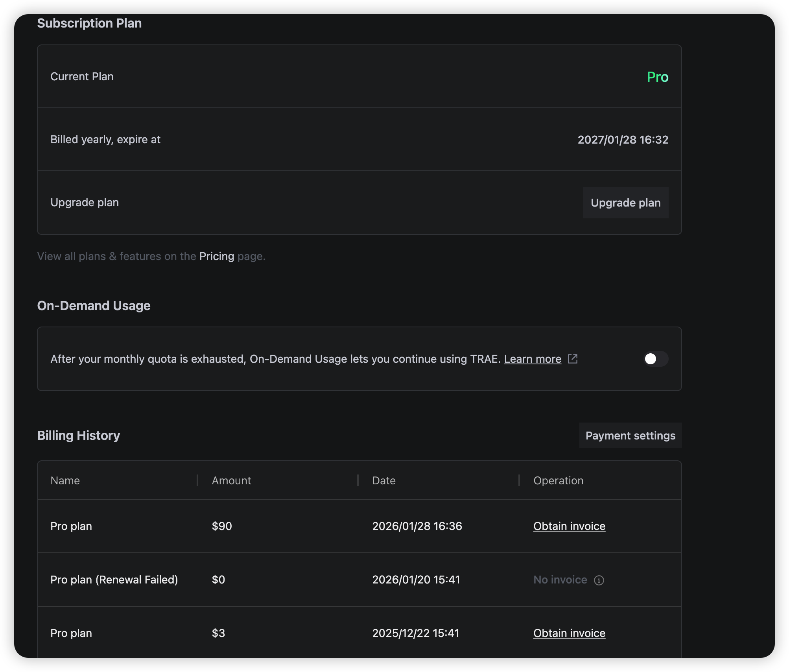The image size is (789, 672).
Task: Click the Name column header
Action: [65, 480]
